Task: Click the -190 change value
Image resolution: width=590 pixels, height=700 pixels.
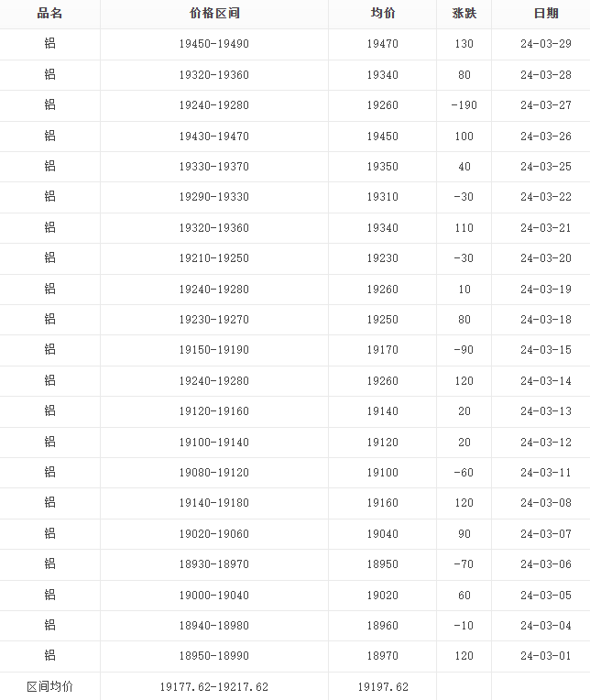Action: coord(464,105)
